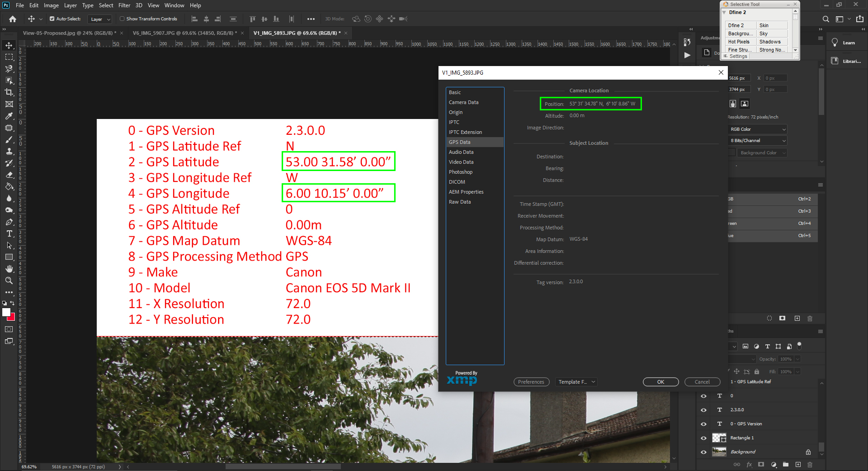The width and height of the screenshot is (868, 471).
Task: Select the Zoom tool in the toolbox
Action: 9,281
